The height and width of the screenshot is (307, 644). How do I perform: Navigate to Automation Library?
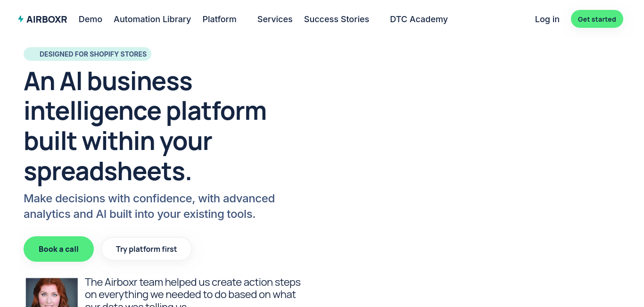tap(152, 19)
